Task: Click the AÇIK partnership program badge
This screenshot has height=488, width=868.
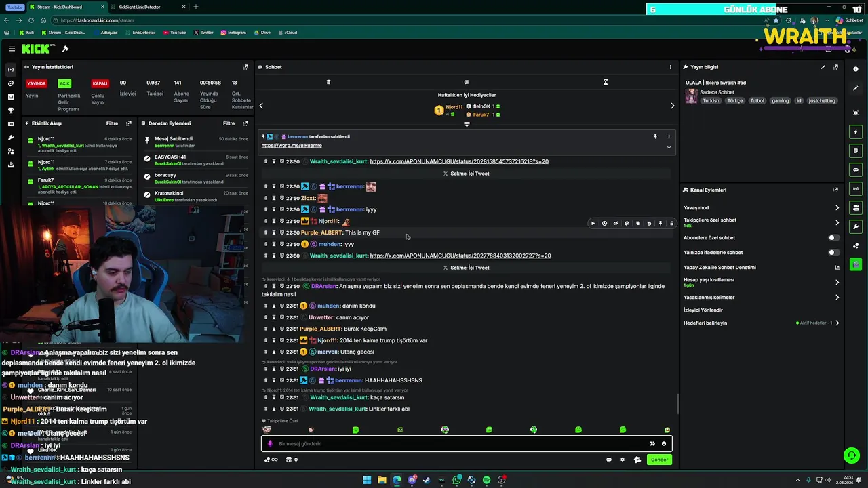Action: pyautogui.click(x=64, y=83)
